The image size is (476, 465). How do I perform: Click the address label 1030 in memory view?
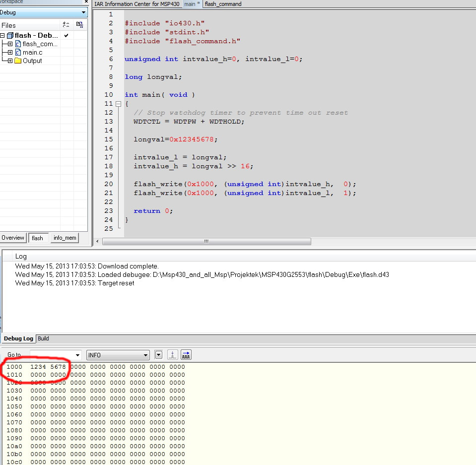pos(14,391)
